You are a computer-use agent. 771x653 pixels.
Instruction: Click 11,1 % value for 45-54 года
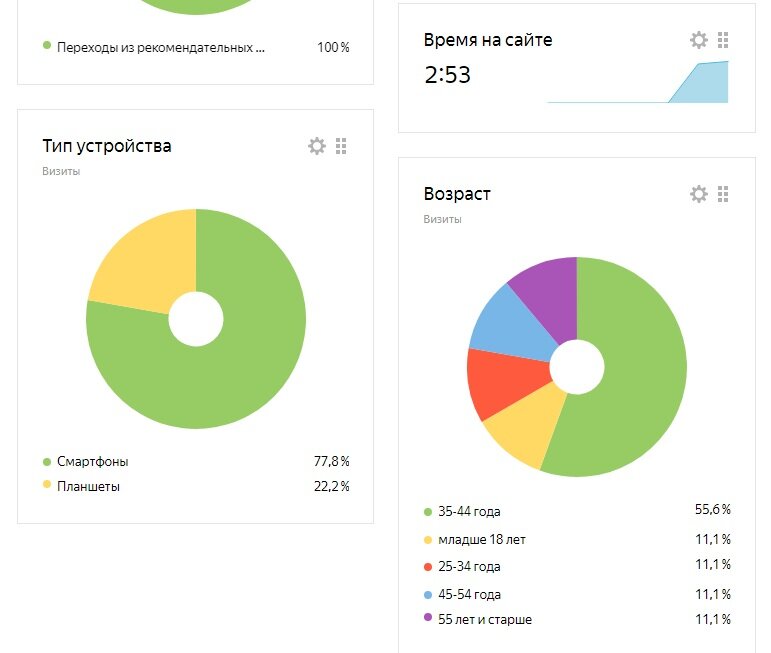pos(712,594)
